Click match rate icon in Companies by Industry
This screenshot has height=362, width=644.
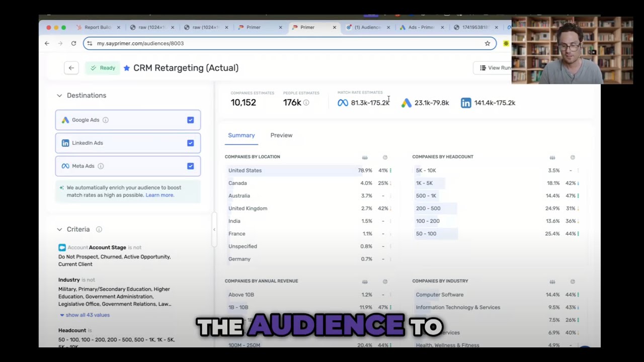click(573, 282)
